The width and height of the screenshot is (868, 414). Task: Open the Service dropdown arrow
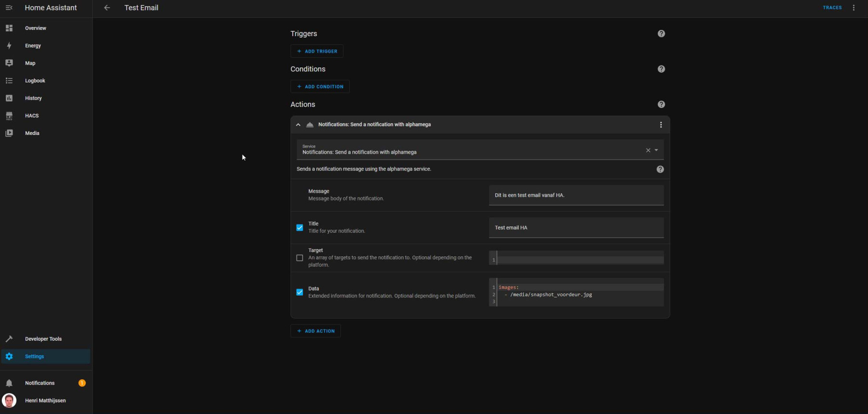coord(656,150)
